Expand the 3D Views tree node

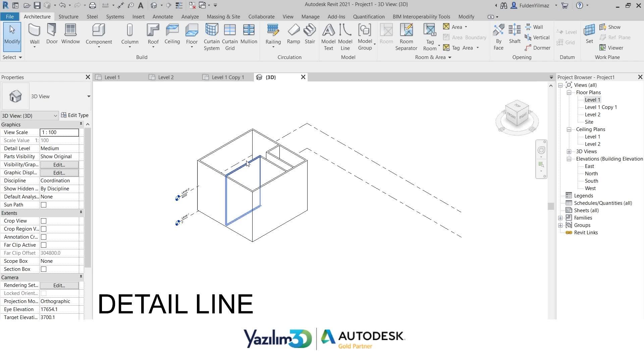569,152
